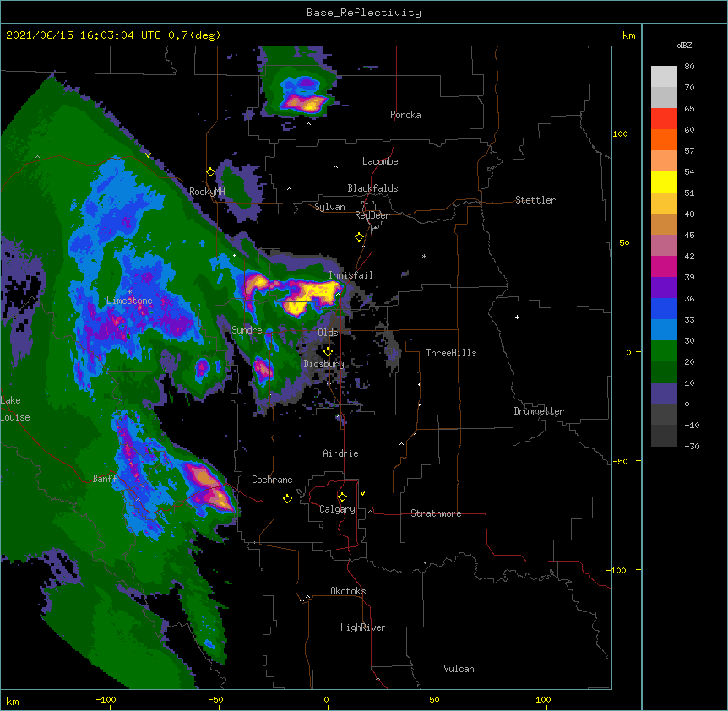Viewport: 728px width, 711px height.
Task: Pick the red 65-60 dBZ legend swatch
Action: (664, 119)
